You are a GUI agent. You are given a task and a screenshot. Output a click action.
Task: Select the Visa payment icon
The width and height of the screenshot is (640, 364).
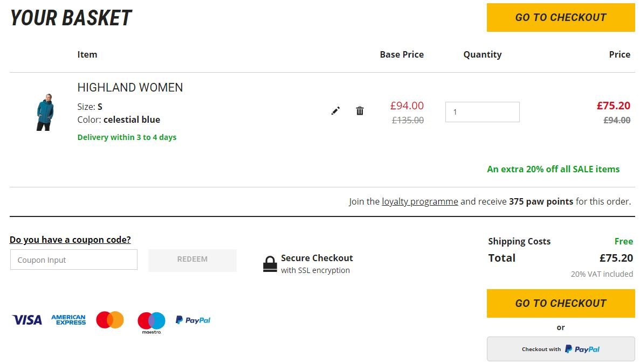click(26, 319)
